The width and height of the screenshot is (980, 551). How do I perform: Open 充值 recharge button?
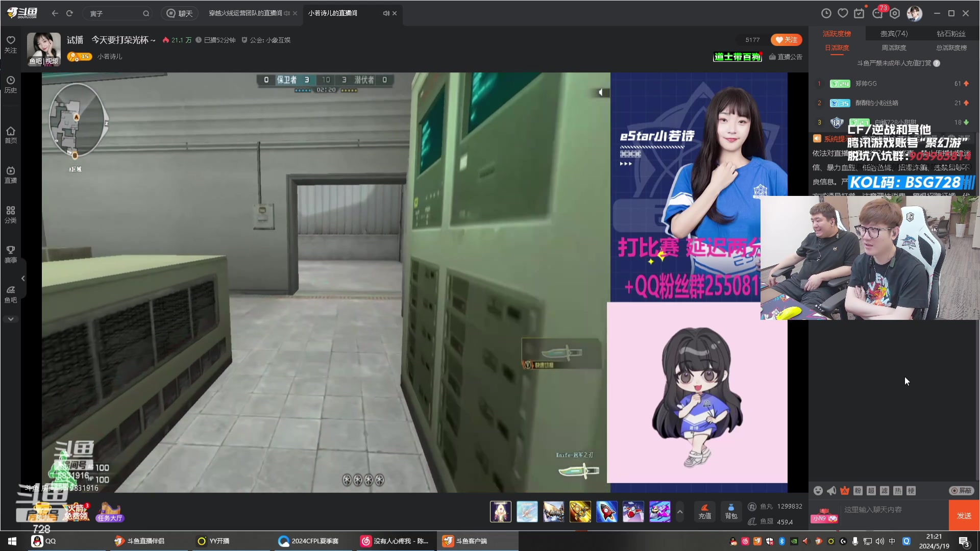click(x=705, y=511)
